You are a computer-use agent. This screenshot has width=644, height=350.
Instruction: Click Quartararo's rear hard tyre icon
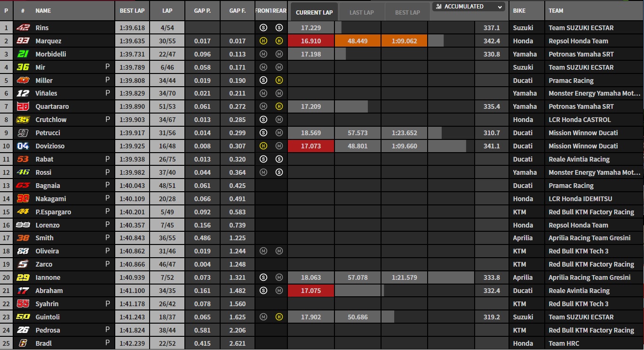pos(279,106)
